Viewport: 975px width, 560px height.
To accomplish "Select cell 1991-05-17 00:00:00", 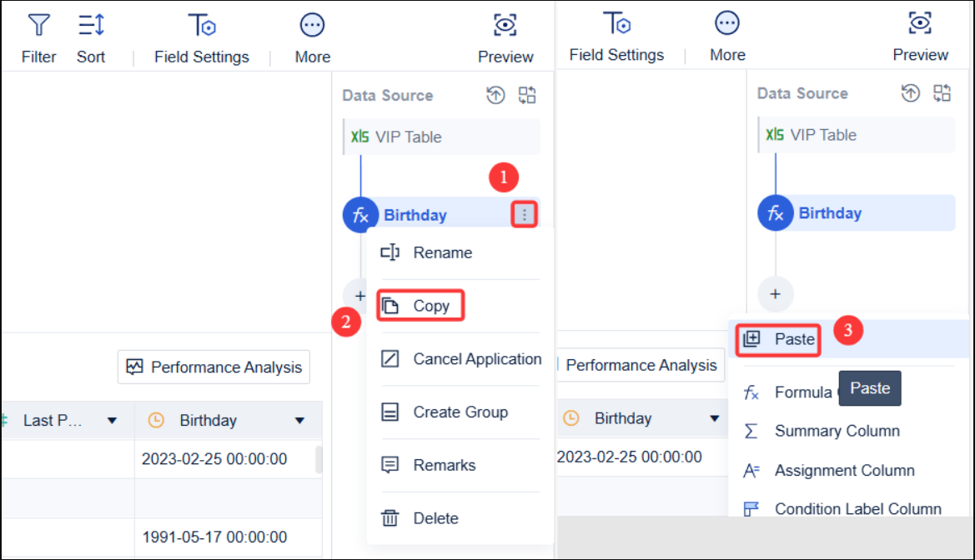I will pyautogui.click(x=214, y=537).
